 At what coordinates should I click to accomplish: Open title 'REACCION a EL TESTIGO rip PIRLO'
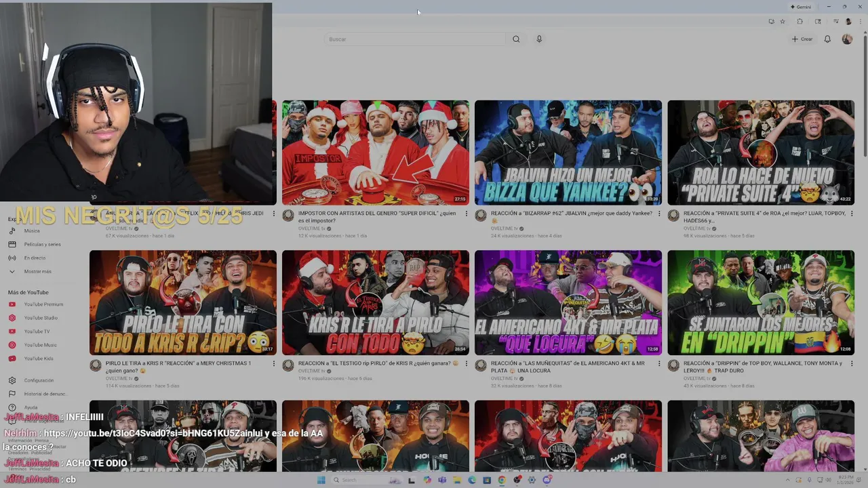coord(378,363)
